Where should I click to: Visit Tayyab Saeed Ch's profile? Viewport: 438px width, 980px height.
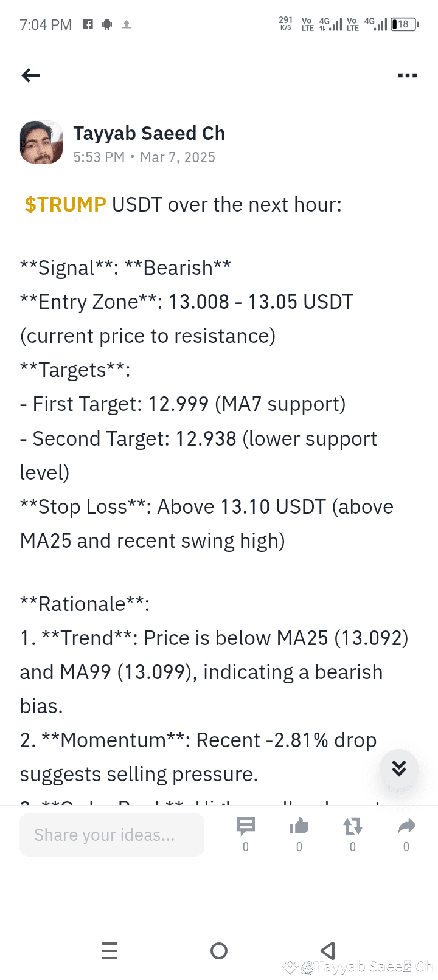click(x=149, y=133)
